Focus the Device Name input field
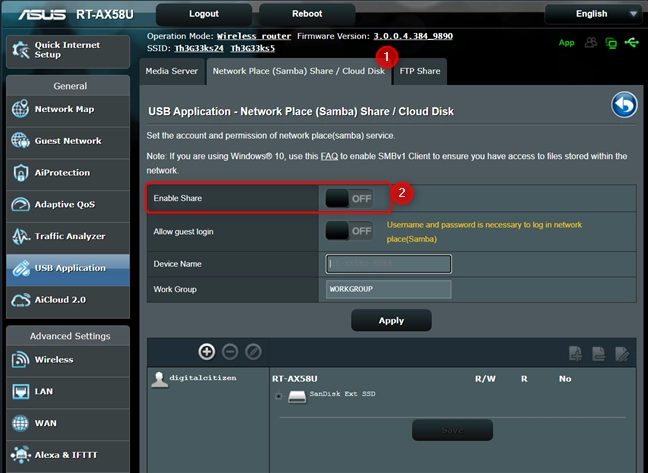The height and width of the screenshot is (473, 648). click(x=388, y=264)
